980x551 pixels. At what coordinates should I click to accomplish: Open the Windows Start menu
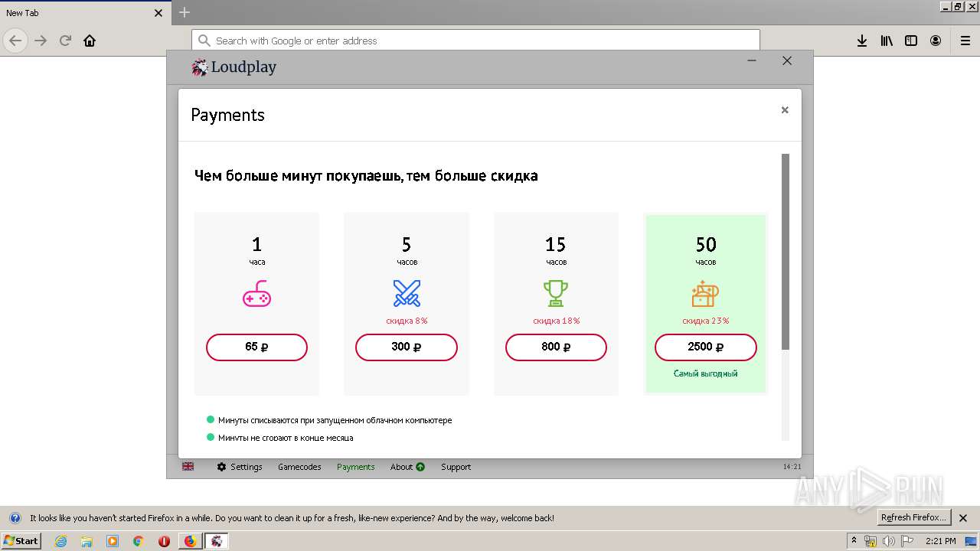click(21, 541)
